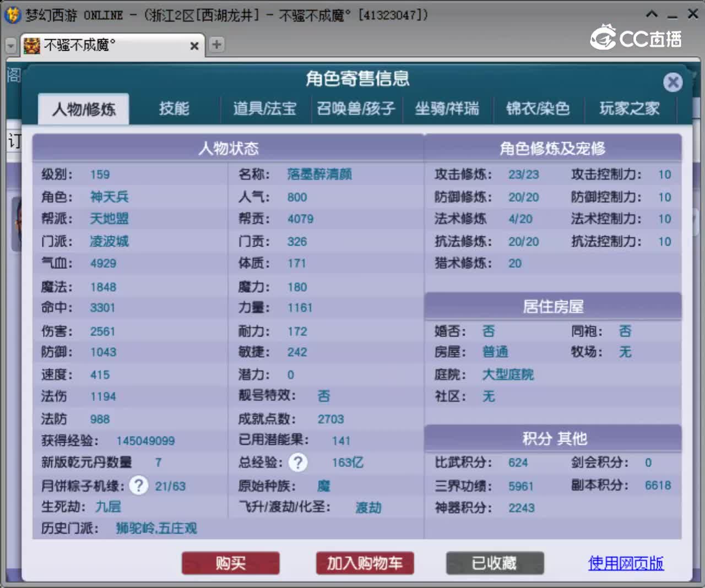Close the game window
This screenshot has width=705, height=588.
click(693, 14)
